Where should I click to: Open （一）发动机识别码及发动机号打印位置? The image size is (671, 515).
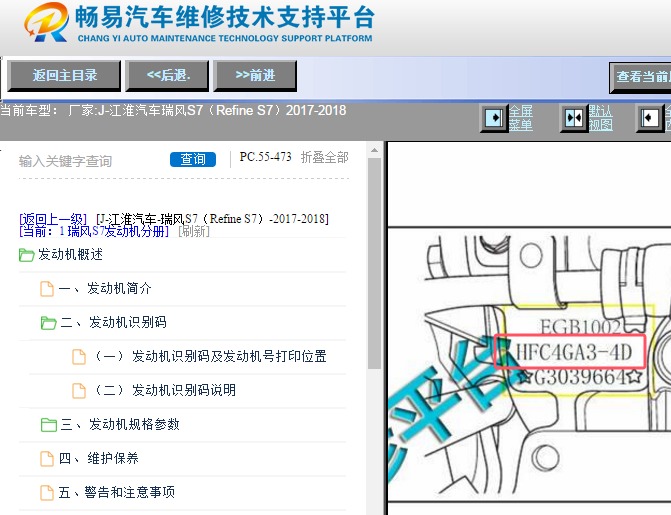pyautogui.click(x=209, y=356)
